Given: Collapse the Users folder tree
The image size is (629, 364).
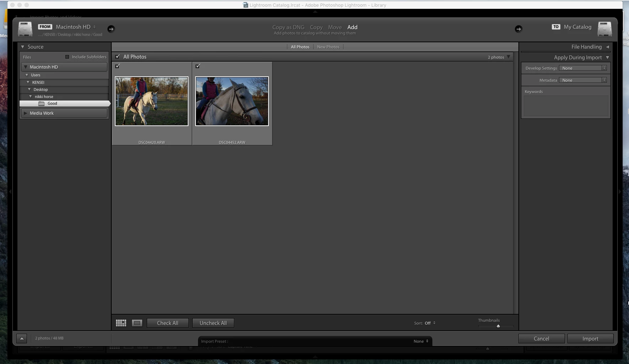Looking at the screenshot, I should click(27, 75).
